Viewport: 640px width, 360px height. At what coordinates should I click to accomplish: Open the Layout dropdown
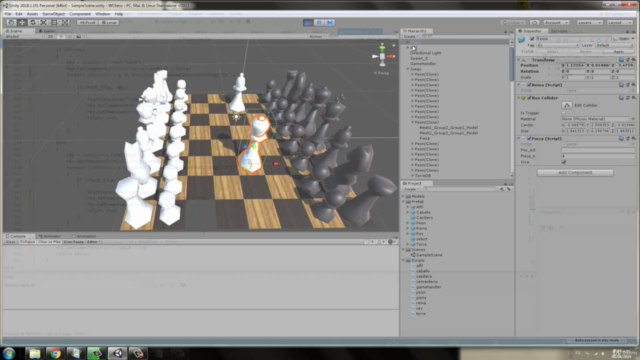620,22
